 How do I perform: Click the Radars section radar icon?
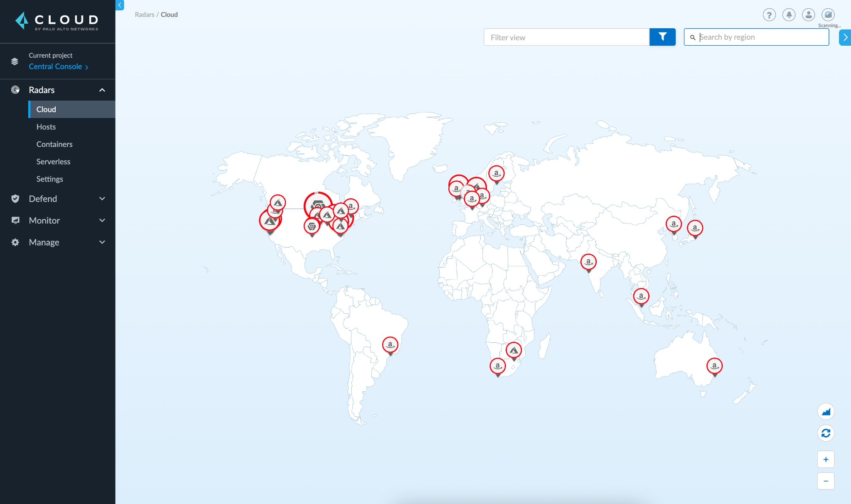[x=15, y=90]
